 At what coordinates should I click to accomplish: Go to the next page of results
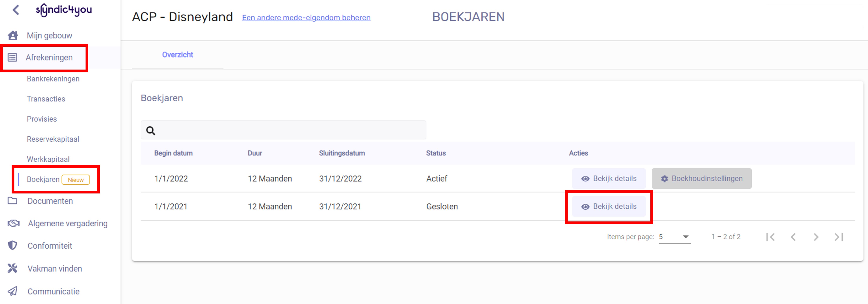coord(816,237)
